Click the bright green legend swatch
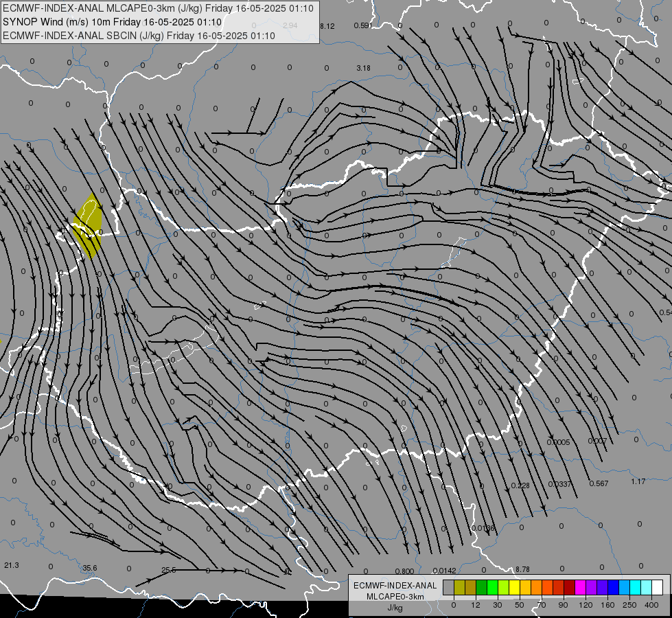Image resolution: width=672 pixels, height=618 pixels. pos(492,587)
